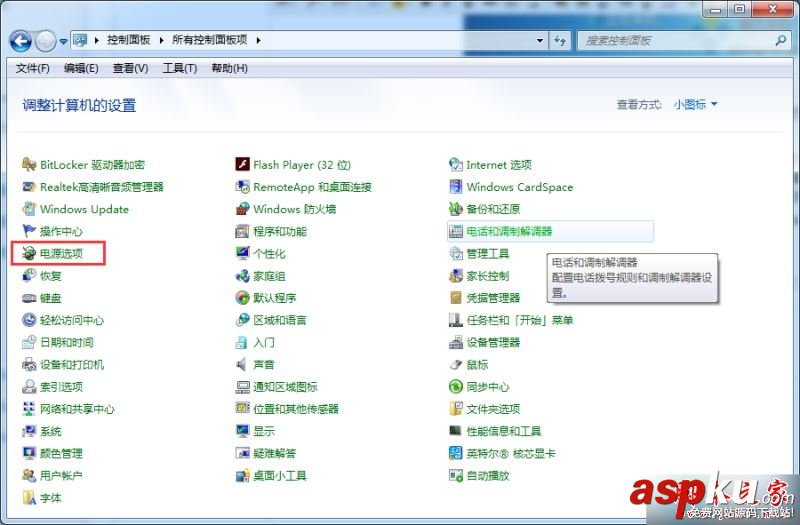The height and width of the screenshot is (525, 800).
Task: Open 轻松访问中心 icon
Action: pyautogui.click(x=29, y=320)
